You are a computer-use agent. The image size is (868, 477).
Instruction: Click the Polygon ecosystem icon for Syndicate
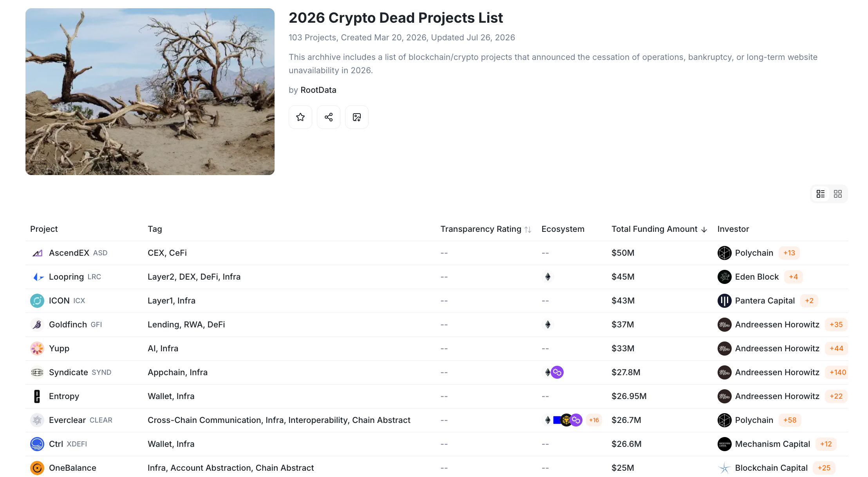(557, 372)
